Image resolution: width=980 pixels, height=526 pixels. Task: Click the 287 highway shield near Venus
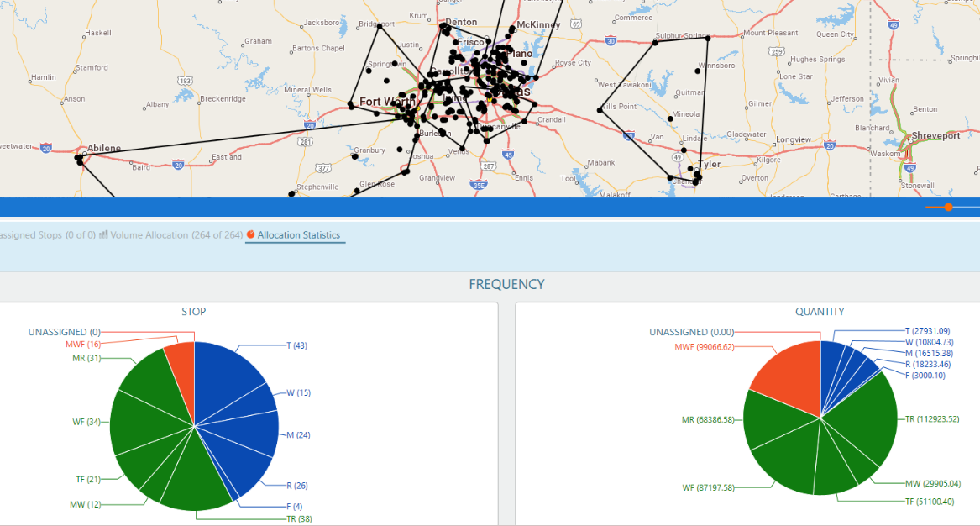click(489, 166)
